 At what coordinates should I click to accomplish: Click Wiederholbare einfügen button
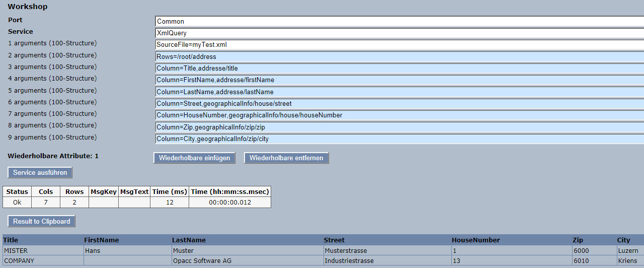194,158
